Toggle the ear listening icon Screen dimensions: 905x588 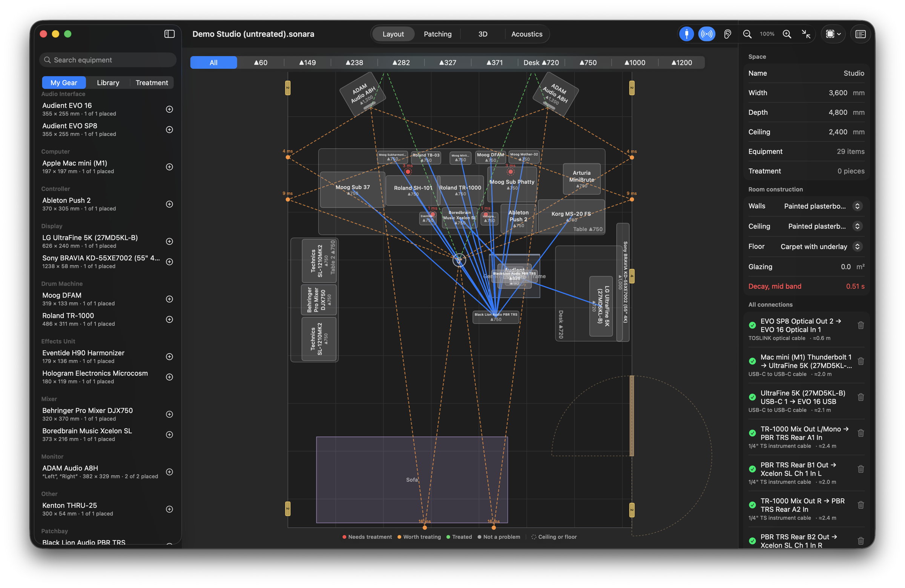coord(727,34)
